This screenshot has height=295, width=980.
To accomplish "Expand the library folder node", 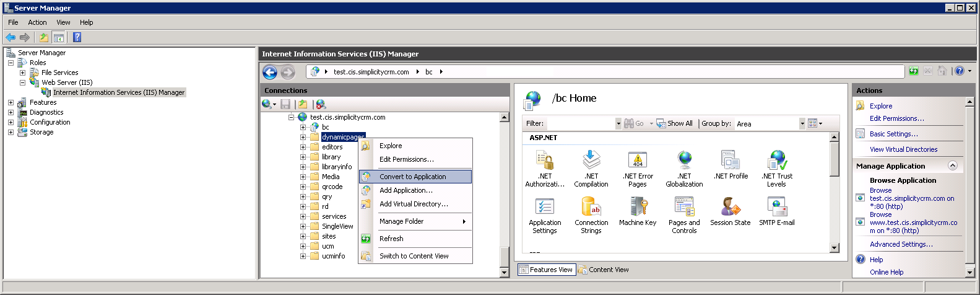I will pyautogui.click(x=303, y=157).
